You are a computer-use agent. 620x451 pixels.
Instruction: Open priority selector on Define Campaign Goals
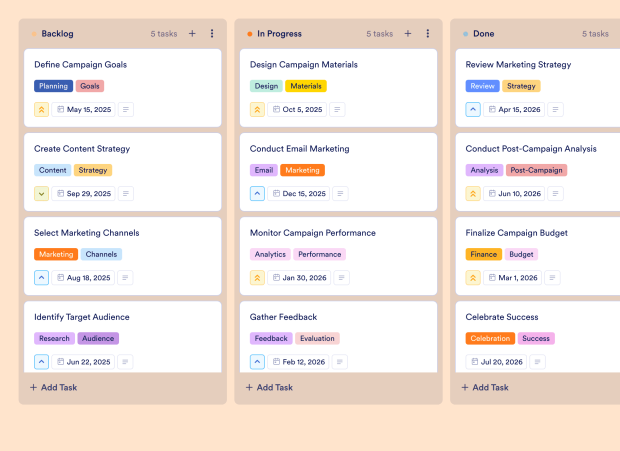pyautogui.click(x=42, y=109)
